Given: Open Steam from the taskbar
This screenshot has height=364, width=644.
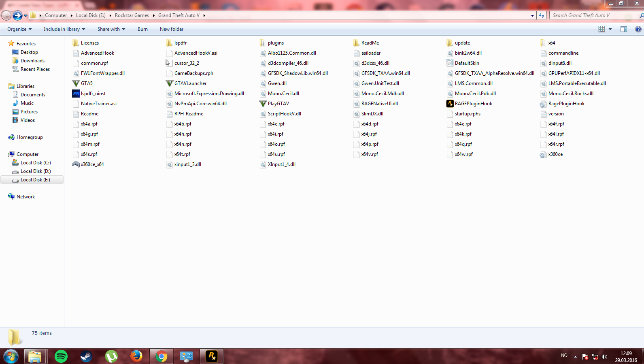Looking at the screenshot, I should [86, 356].
